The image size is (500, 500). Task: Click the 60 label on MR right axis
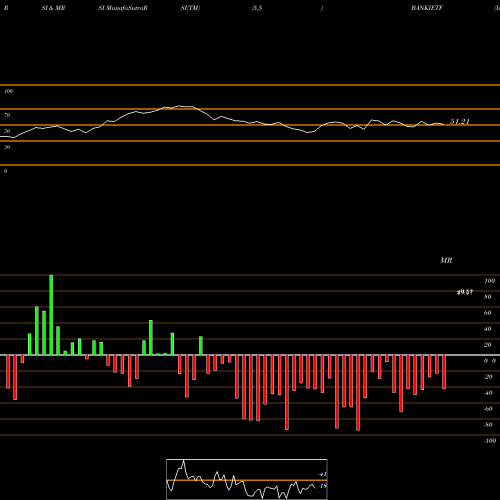488,313
